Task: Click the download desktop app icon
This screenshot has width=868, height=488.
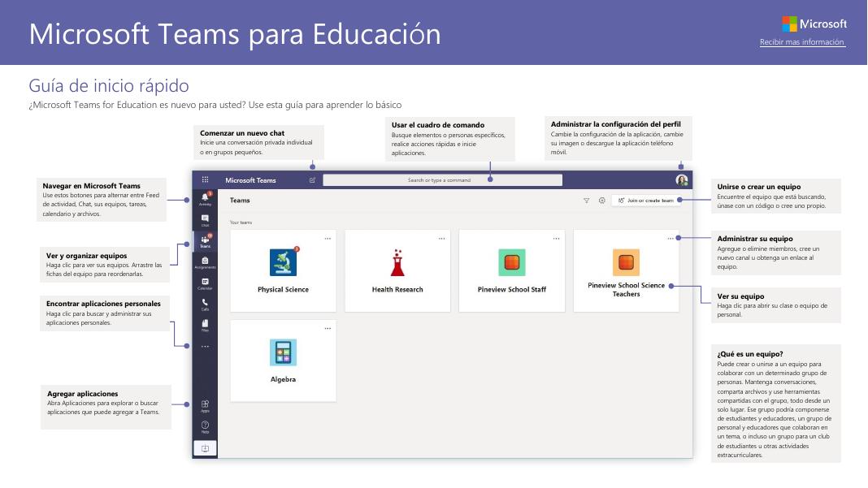Action: (x=205, y=448)
